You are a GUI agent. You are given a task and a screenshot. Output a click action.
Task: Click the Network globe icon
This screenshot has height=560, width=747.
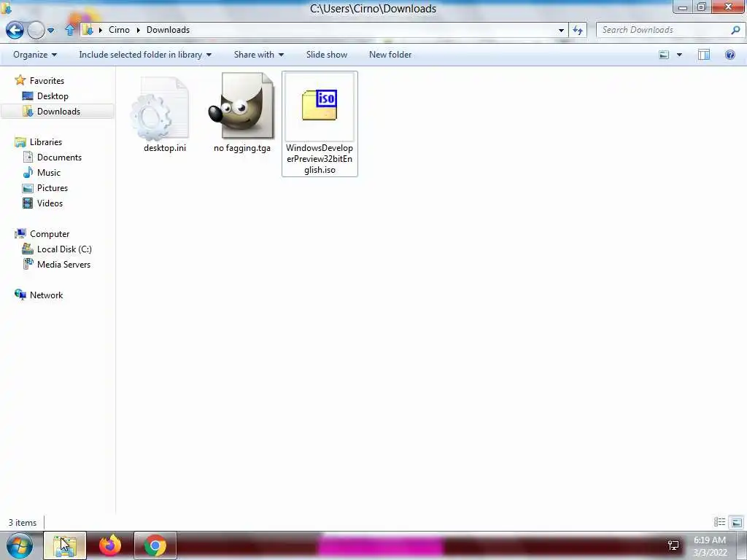tap(20, 295)
